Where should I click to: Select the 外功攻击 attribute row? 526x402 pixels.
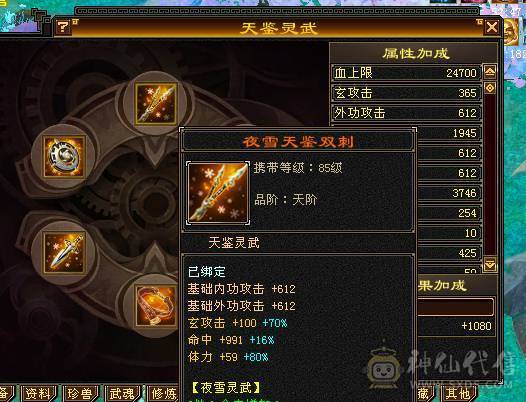[x=406, y=113]
